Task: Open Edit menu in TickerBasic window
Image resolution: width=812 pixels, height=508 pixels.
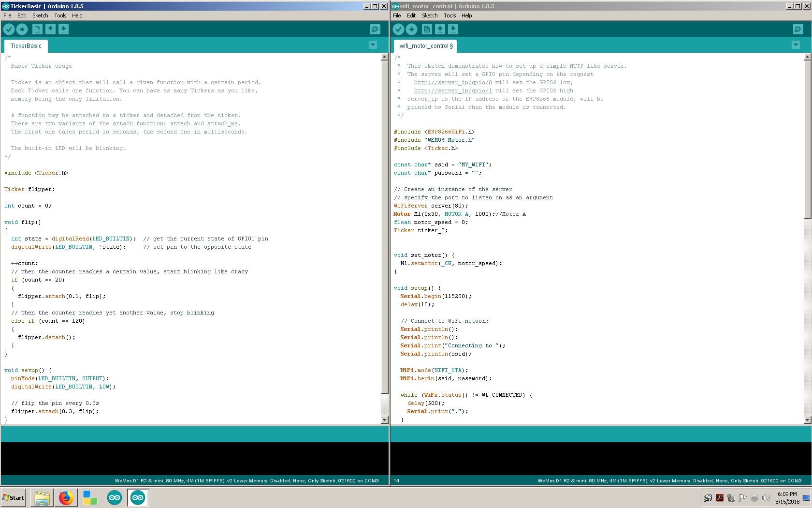Action: (22, 15)
